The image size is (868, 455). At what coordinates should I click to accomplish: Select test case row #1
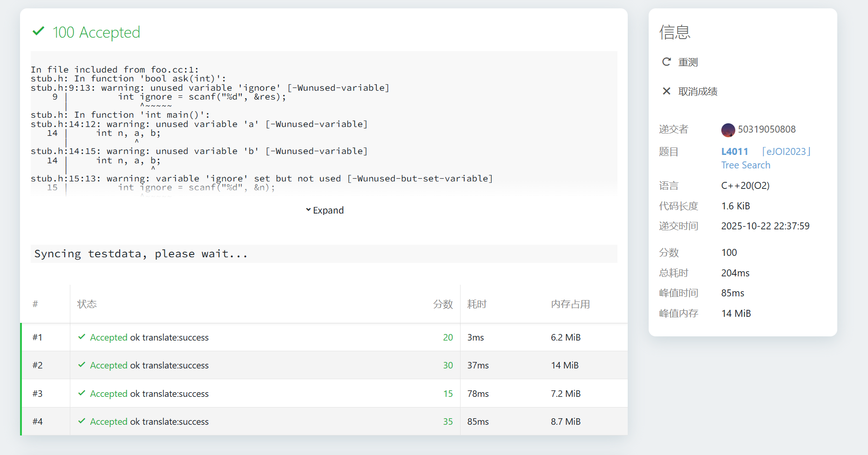click(37, 337)
